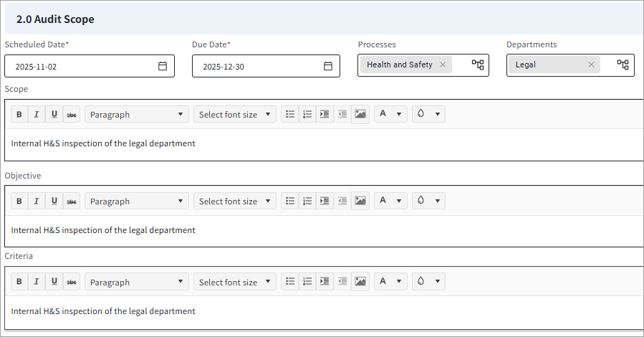
Task: Toggle italic in Scope editor
Action: tap(37, 114)
